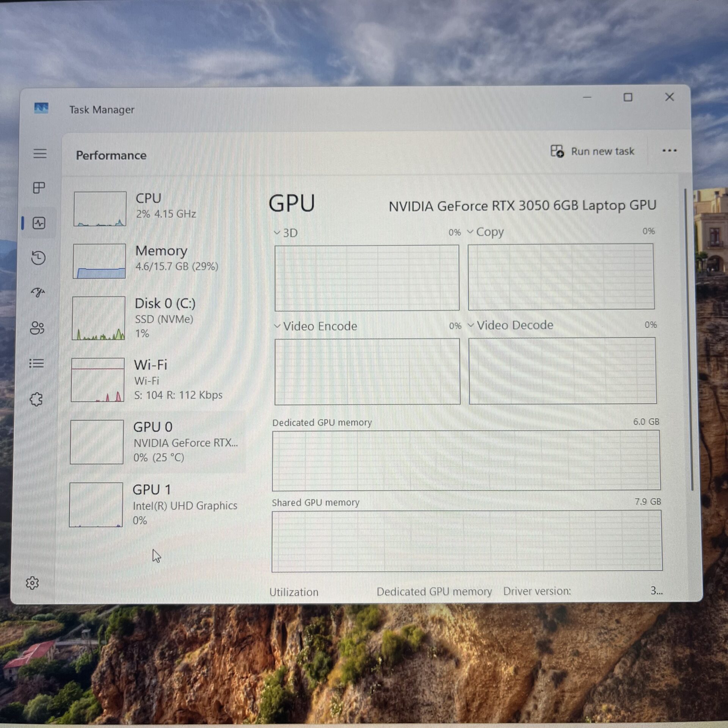728x728 pixels.
Task: Click the Copy utilization graph
Action: (561, 277)
